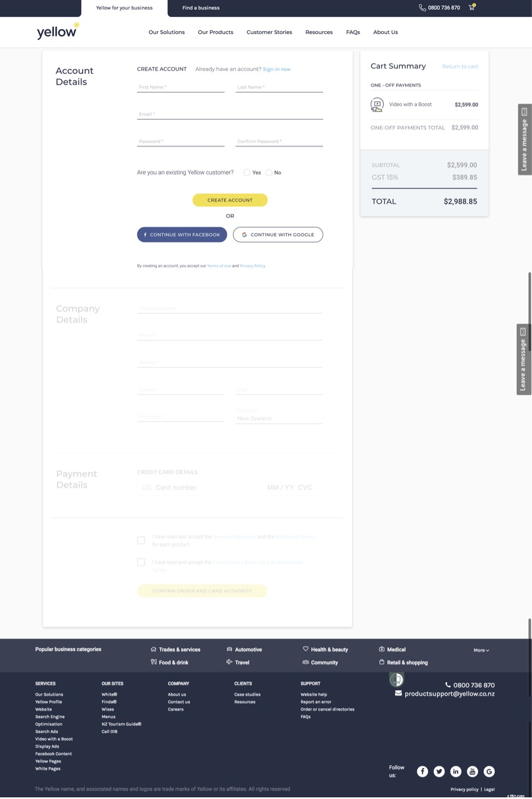Click Sign in now link
Image resolution: width=532 pixels, height=799 pixels.
pyautogui.click(x=276, y=69)
